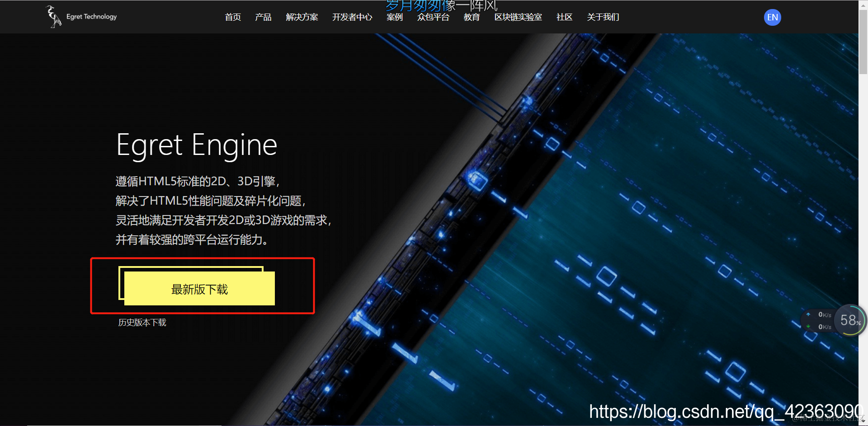Open the 关于我们 page
The width and height of the screenshot is (868, 426).
[x=603, y=17]
